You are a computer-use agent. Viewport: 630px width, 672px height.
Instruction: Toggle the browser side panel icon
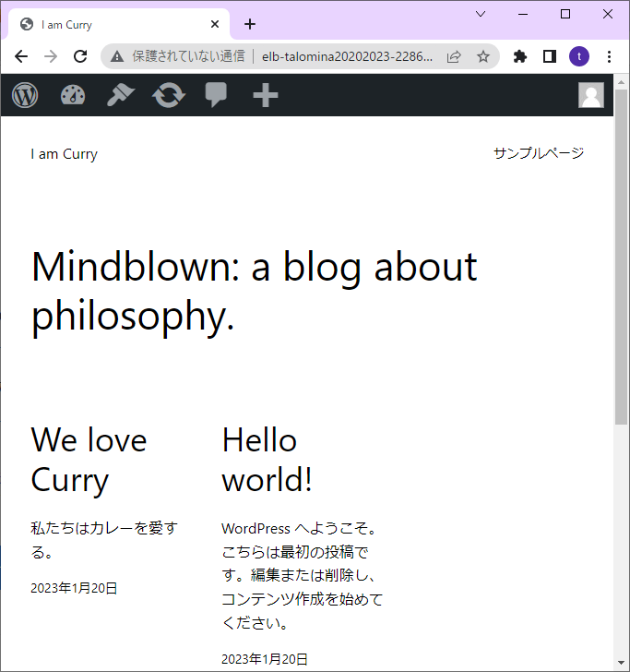550,56
